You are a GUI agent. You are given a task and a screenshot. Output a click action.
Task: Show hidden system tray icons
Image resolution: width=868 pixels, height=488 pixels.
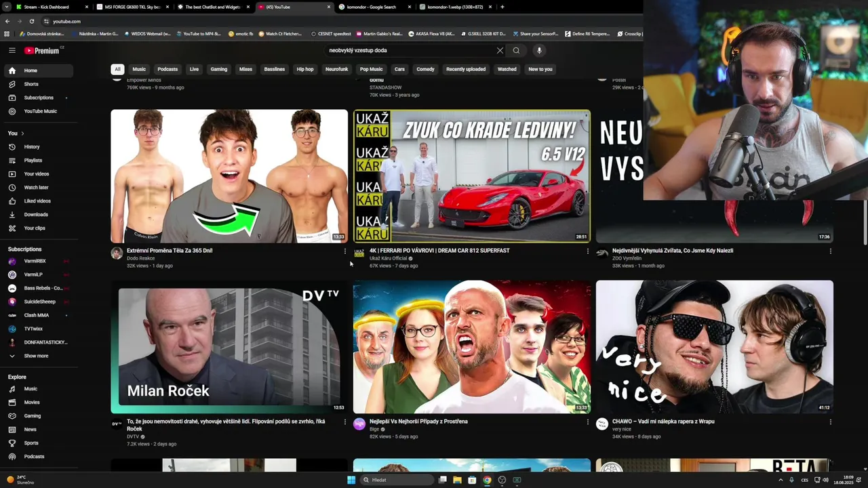click(781, 480)
